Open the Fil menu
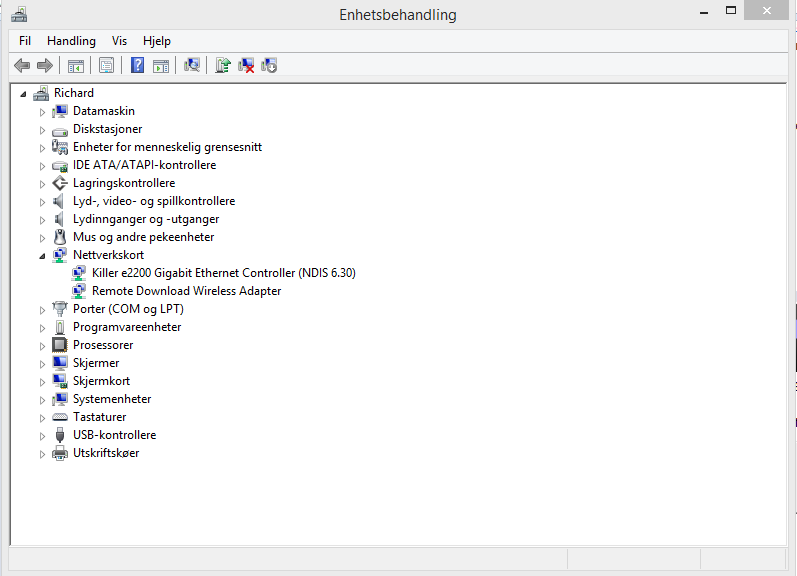 click(25, 41)
